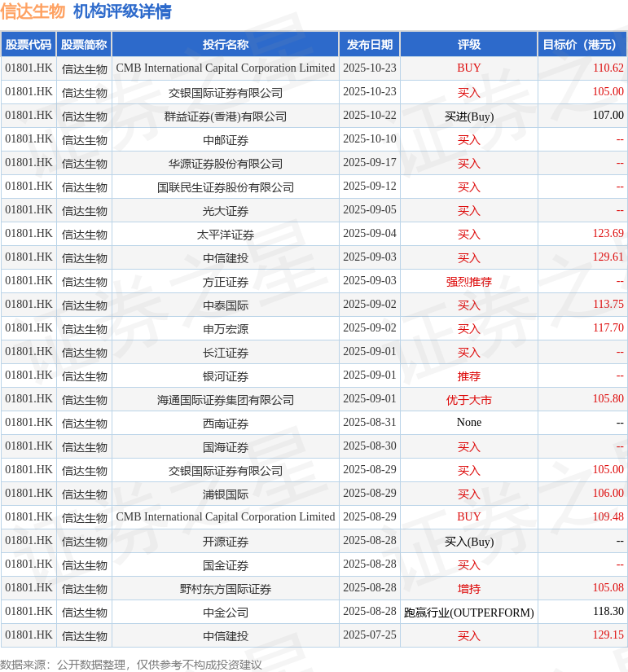Click target price 106.00
This screenshot has height=672, width=628.
tap(608, 494)
